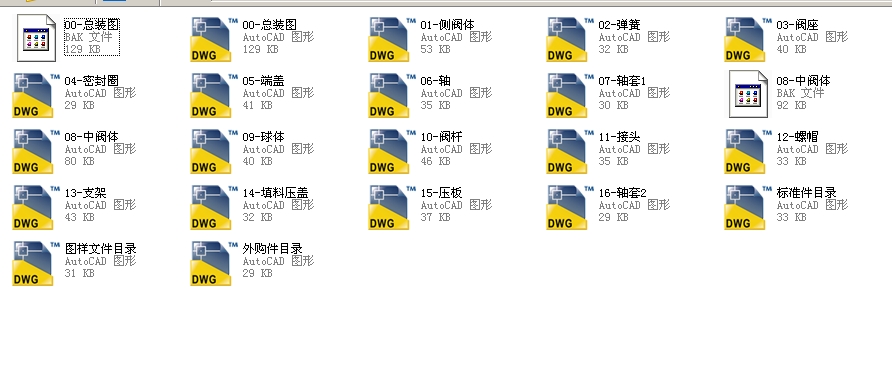The image size is (892, 369).
Task: Click the file name 03-阀座
Action: 797,25
